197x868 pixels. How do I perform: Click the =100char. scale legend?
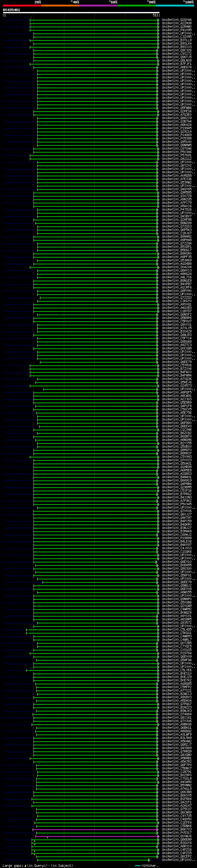point(146,865)
